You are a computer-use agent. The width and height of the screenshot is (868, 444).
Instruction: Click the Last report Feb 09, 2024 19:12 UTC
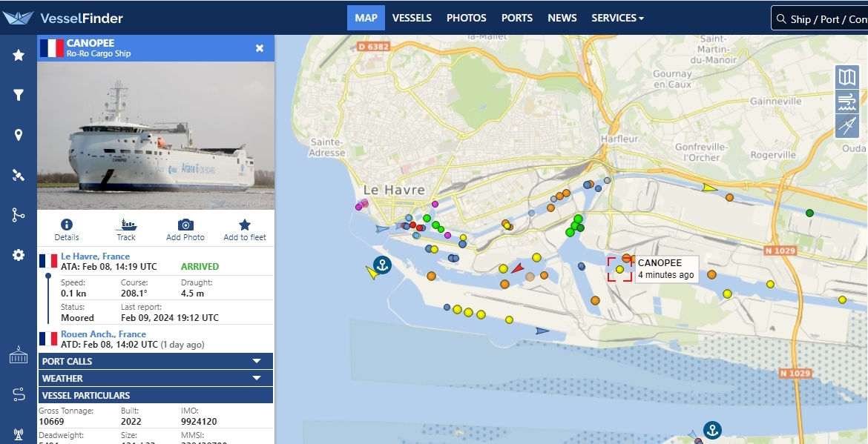(170, 318)
